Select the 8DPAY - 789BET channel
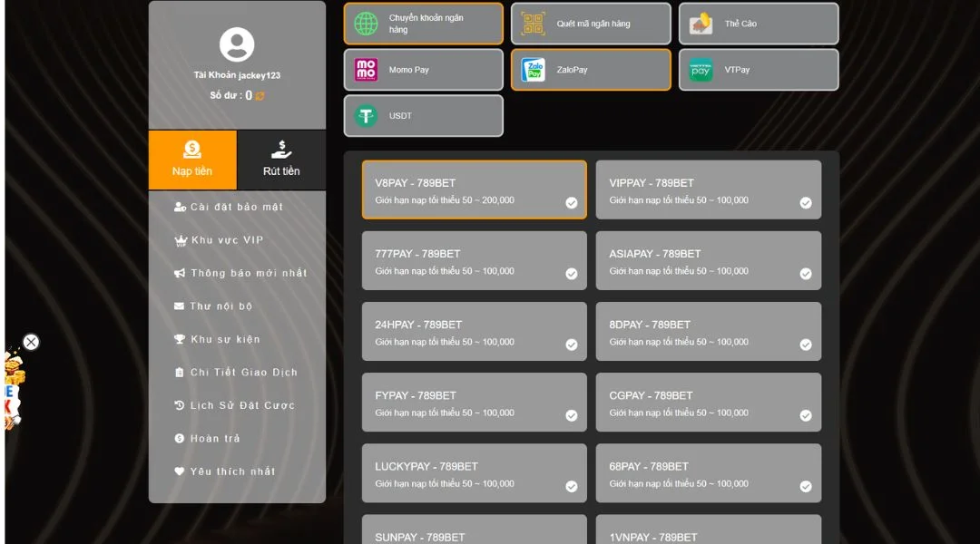The image size is (980, 544). pos(708,332)
